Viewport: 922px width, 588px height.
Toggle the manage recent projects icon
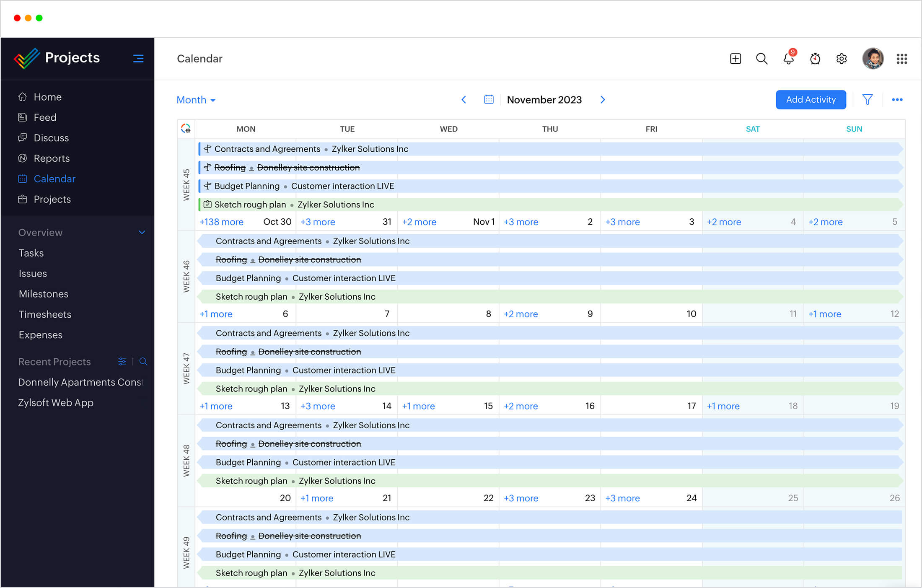click(123, 362)
